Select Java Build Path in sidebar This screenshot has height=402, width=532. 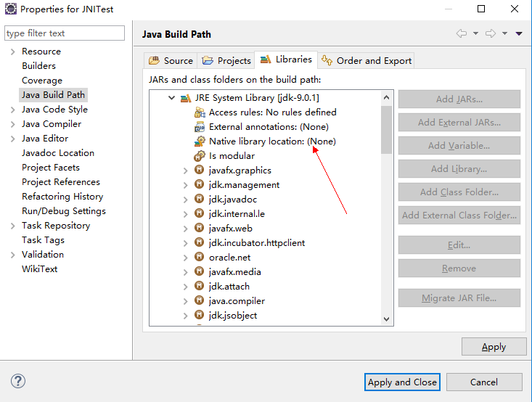tap(53, 94)
